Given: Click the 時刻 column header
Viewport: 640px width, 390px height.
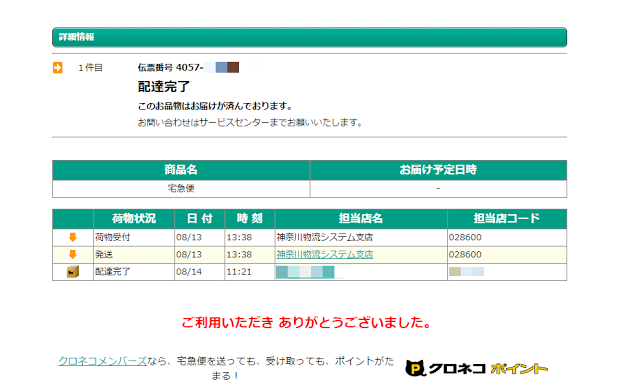Looking at the screenshot, I should pos(250,219).
